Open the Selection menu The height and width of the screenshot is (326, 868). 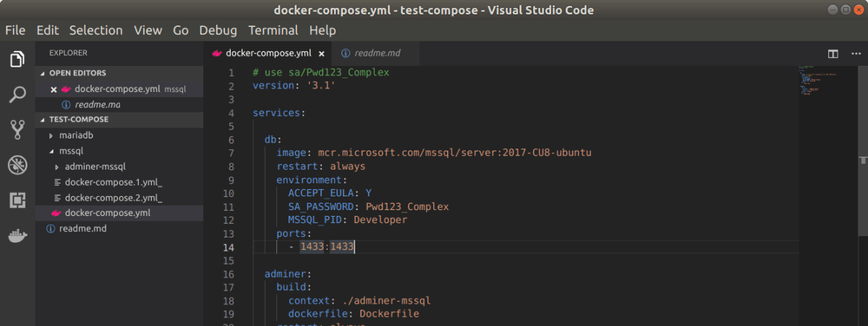(95, 30)
